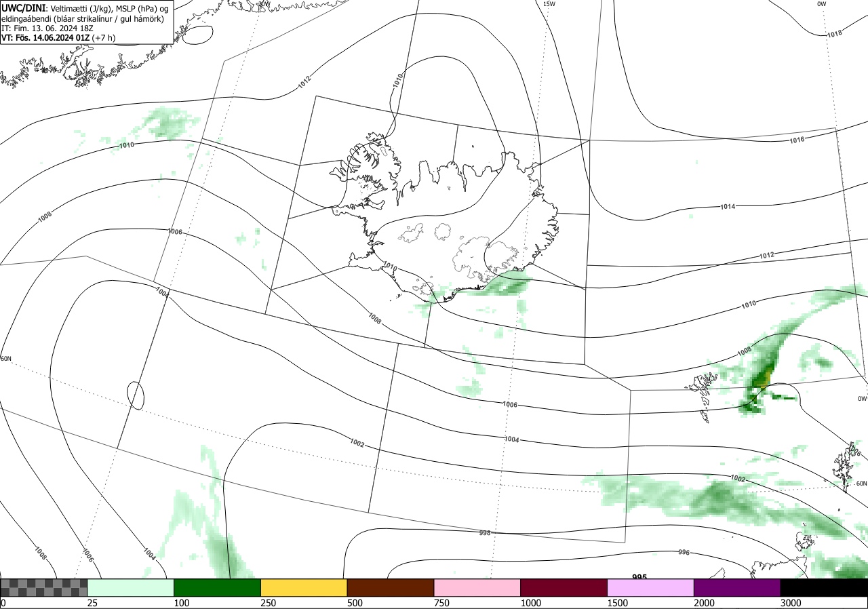Click the 1016 isobar label
The width and height of the screenshot is (868, 609).
pyautogui.click(x=797, y=140)
